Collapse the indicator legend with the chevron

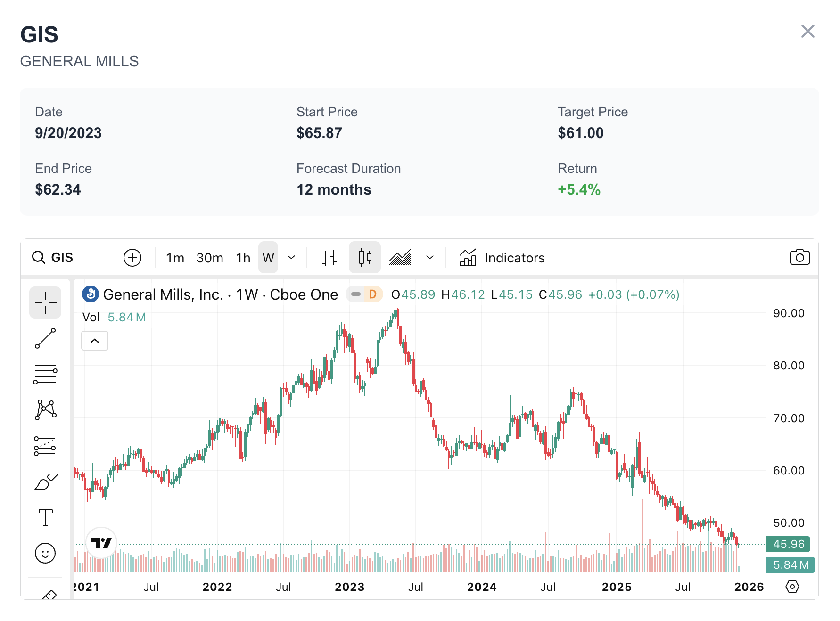tap(95, 341)
